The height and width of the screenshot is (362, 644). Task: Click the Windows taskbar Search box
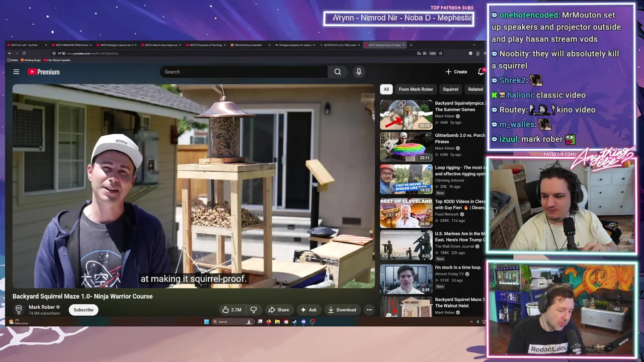tap(233, 322)
